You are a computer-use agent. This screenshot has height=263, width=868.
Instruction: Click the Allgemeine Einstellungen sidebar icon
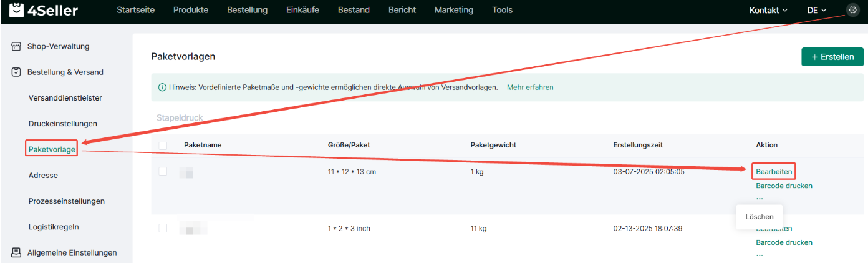pos(17,252)
